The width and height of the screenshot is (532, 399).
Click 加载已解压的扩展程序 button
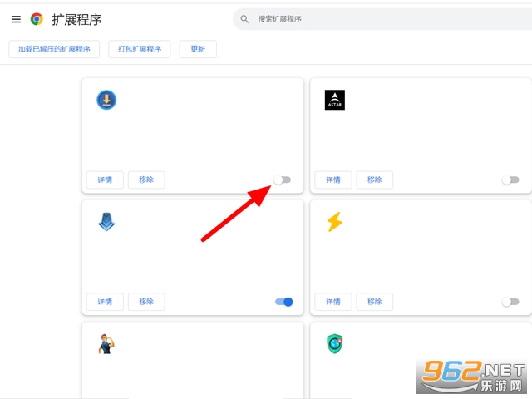[x=54, y=49]
